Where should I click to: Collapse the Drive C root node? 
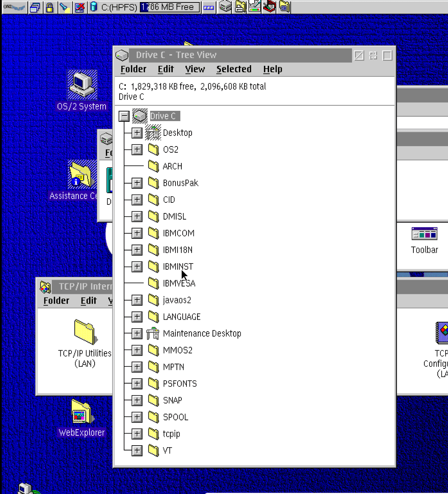[124, 116]
